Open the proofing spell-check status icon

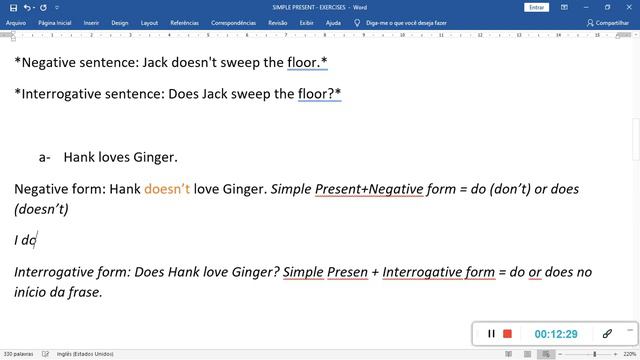point(45,354)
